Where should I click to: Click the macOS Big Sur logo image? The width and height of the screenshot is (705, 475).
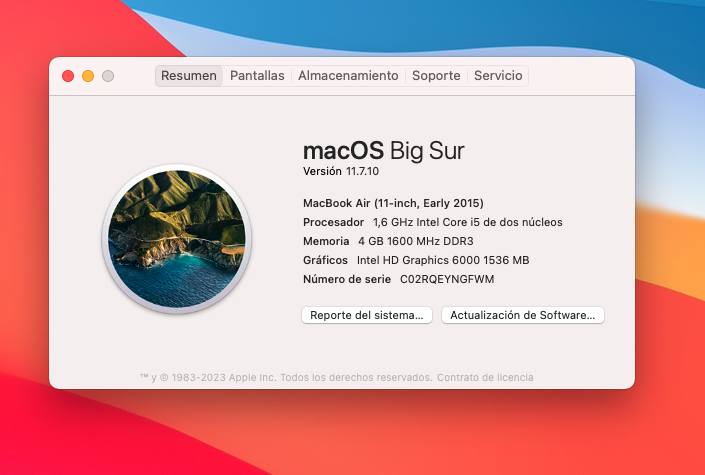[177, 239]
